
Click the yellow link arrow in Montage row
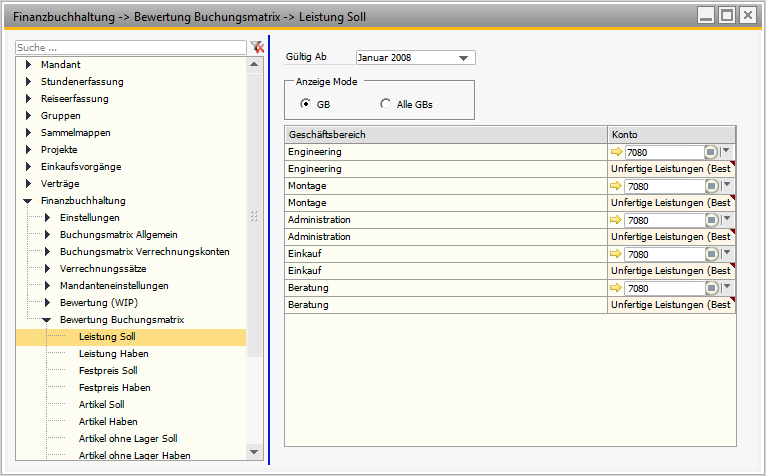[x=616, y=186]
